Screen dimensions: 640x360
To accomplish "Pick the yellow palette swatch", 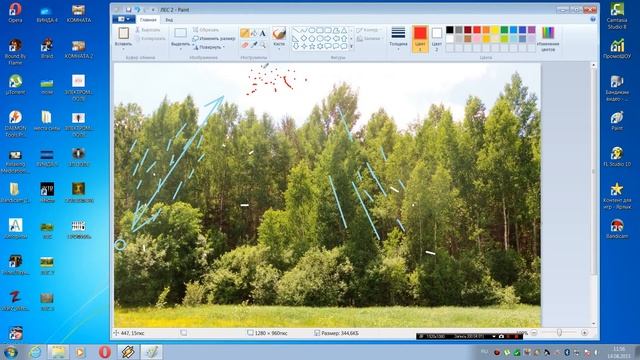I will [x=495, y=30].
